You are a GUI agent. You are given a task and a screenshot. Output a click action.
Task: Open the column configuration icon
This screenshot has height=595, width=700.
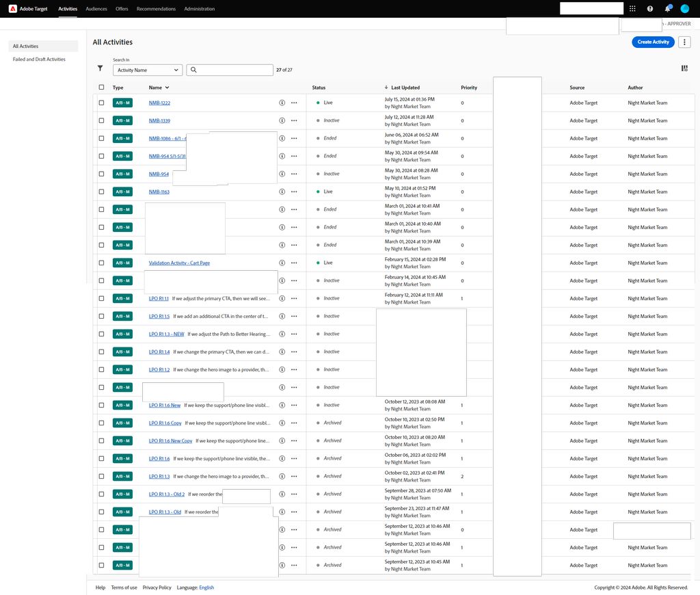pyautogui.click(x=684, y=68)
